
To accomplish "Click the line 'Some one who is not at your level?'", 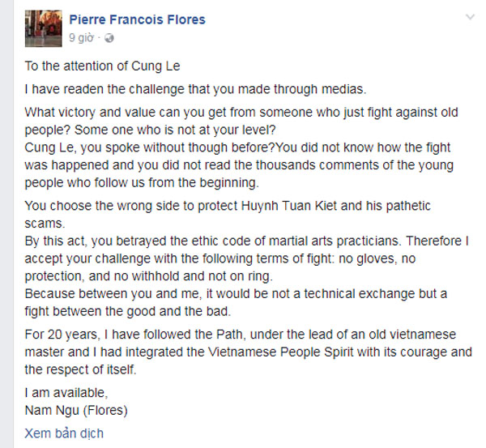I will 175,130.
